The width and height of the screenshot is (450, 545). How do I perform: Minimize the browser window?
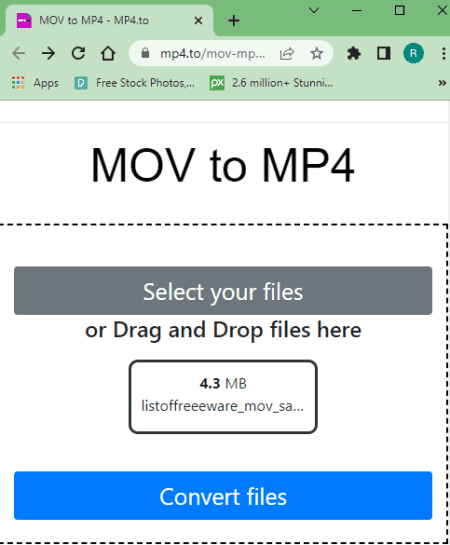click(x=357, y=11)
